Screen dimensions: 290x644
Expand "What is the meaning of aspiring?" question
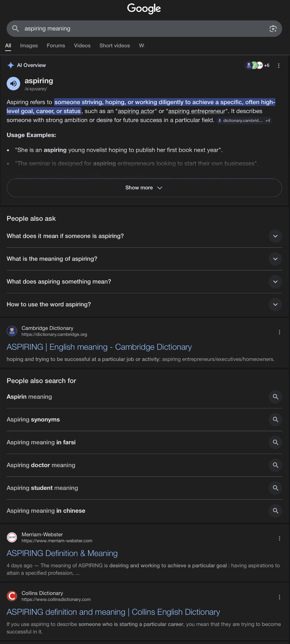(x=275, y=259)
